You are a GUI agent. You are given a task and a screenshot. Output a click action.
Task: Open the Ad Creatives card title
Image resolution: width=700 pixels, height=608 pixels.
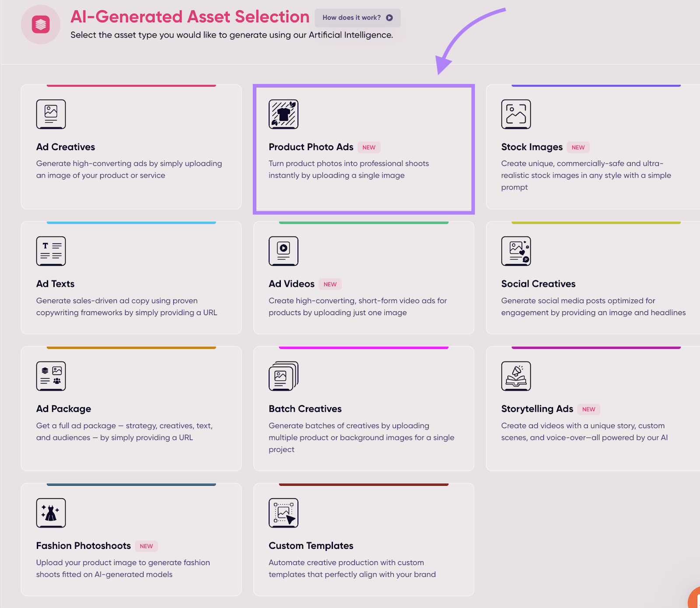[66, 147]
